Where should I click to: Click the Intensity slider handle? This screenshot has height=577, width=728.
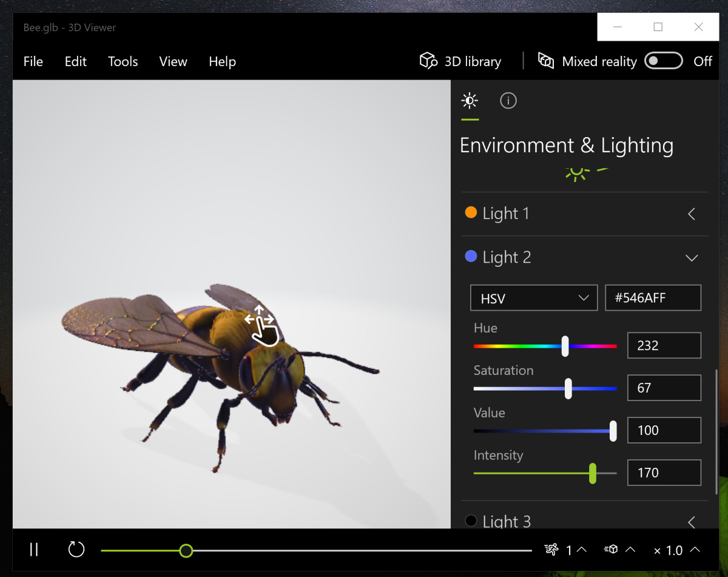(x=592, y=473)
